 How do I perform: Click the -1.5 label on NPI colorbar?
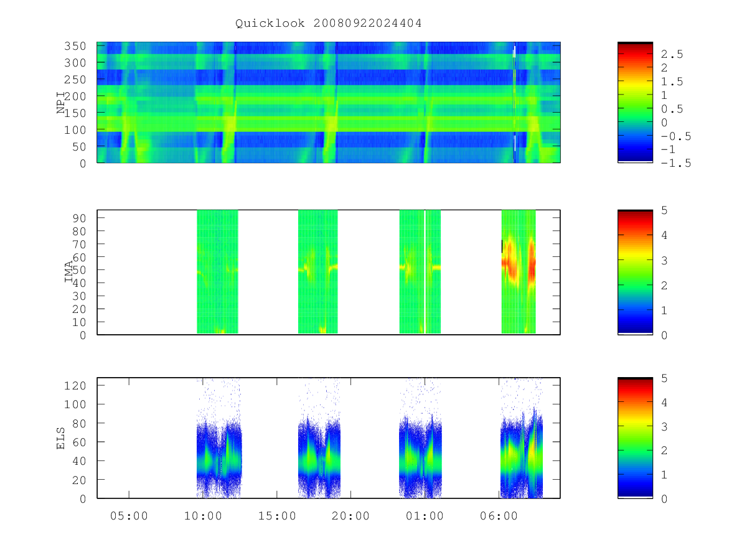675,163
